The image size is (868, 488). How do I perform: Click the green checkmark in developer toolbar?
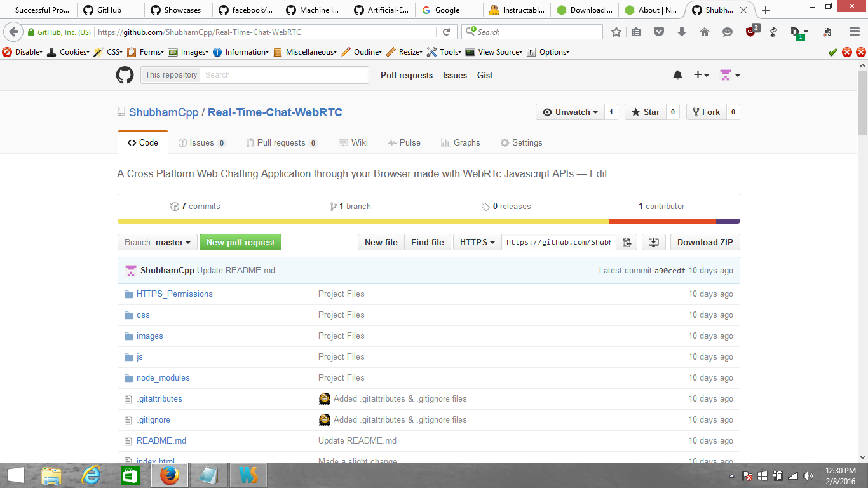[x=833, y=52]
